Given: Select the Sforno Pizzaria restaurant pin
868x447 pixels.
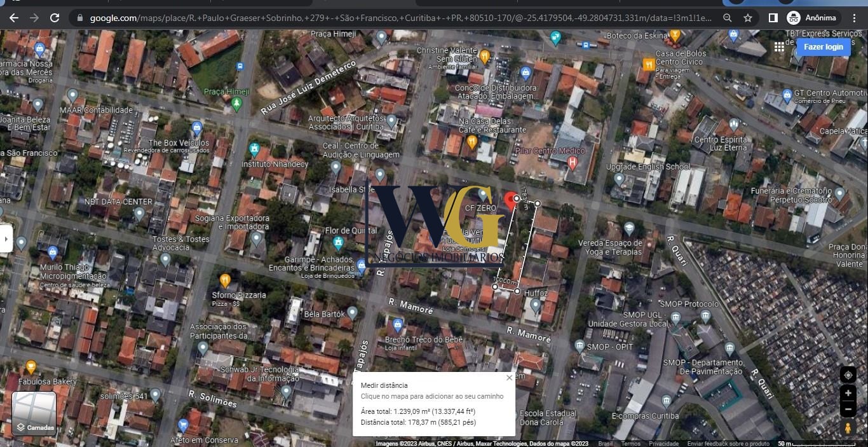Looking at the screenshot, I should click(x=224, y=280).
